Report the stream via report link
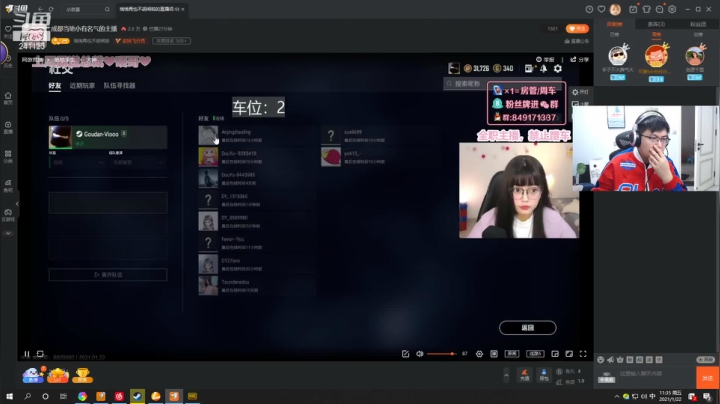 545,60
